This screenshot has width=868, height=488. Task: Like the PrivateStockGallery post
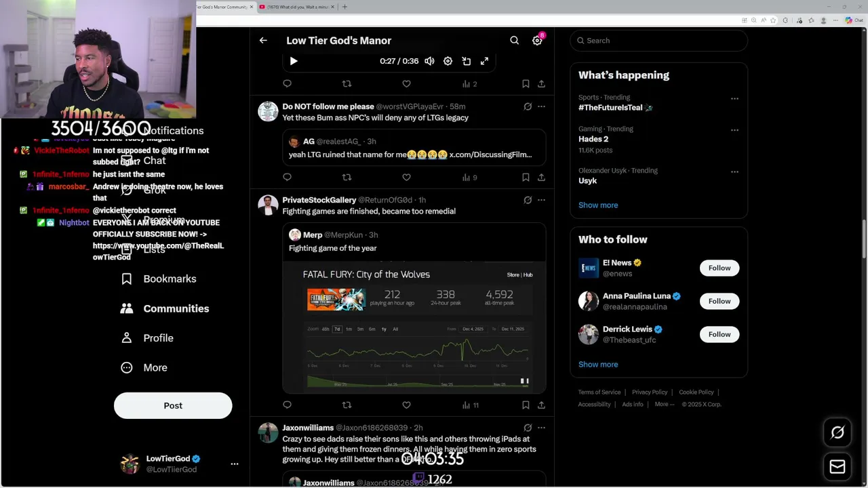[x=406, y=405]
